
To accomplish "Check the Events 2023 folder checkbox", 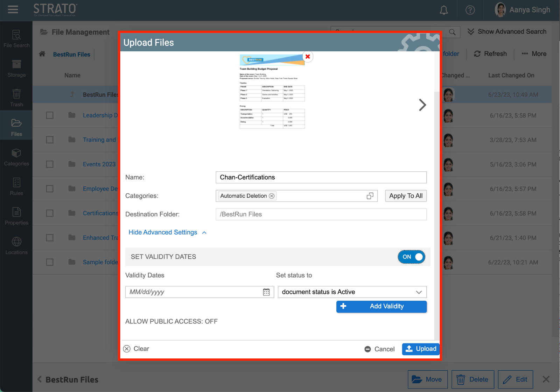I will pyautogui.click(x=50, y=164).
